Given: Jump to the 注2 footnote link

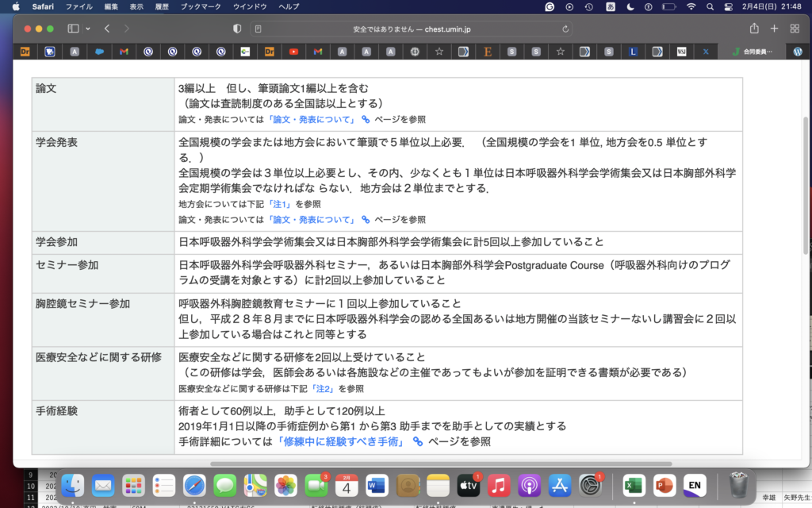Looking at the screenshot, I should tap(324, 389).
